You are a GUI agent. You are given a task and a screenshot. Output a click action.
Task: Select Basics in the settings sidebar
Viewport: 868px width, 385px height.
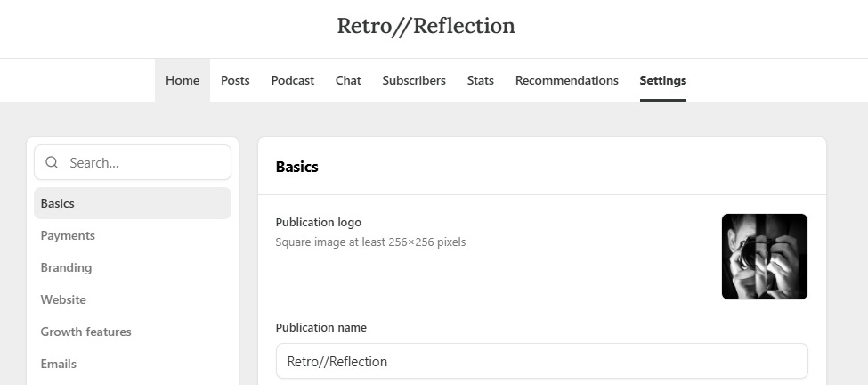133,203
